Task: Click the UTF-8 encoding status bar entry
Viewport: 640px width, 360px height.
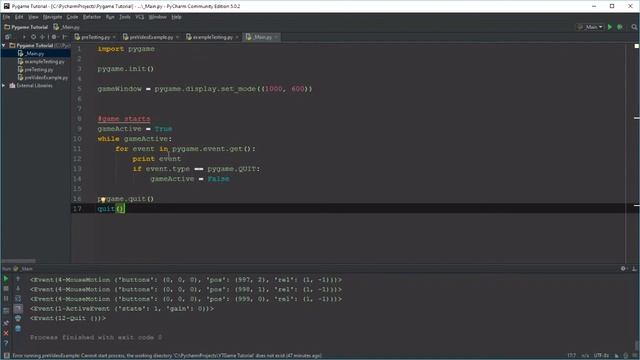Action: (601, 356)
